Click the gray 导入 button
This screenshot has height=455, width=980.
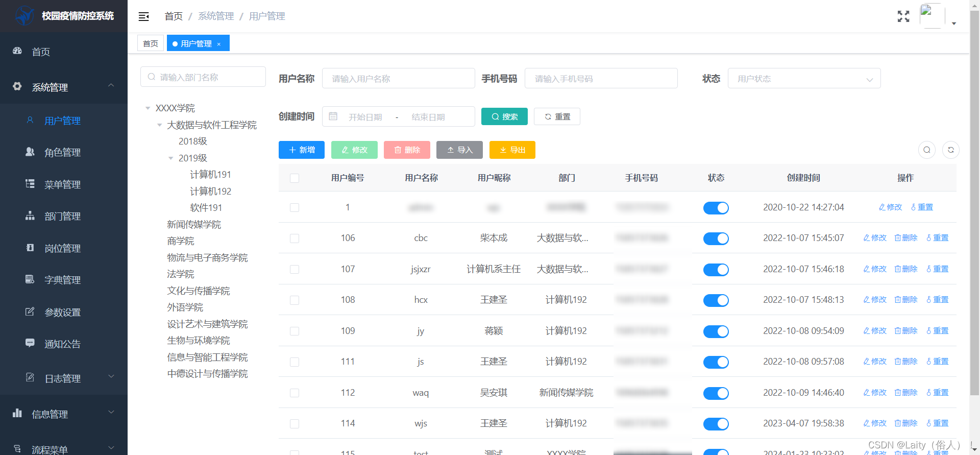click(459, 150)
